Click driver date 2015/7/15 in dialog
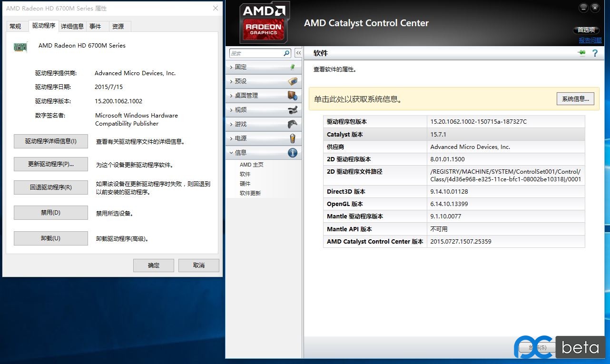610x364 pixels. 109,87
